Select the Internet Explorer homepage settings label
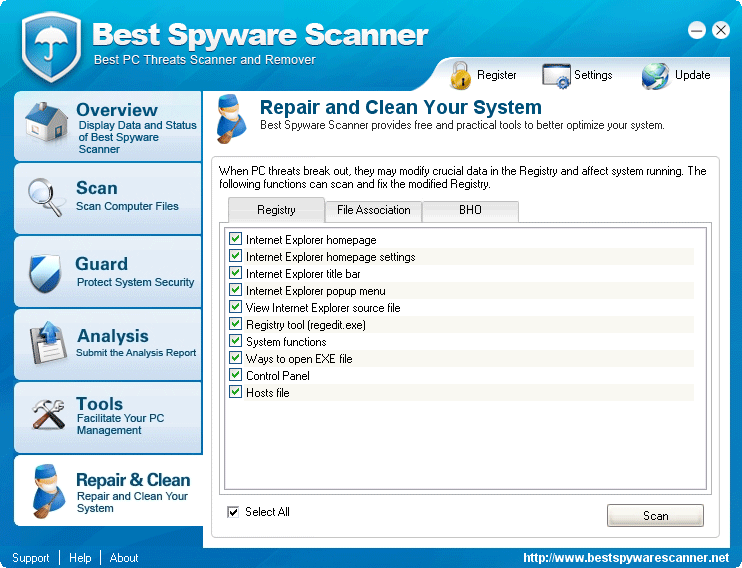The height and width of the screenshot is (568, 742). click(x=331, y=257)
